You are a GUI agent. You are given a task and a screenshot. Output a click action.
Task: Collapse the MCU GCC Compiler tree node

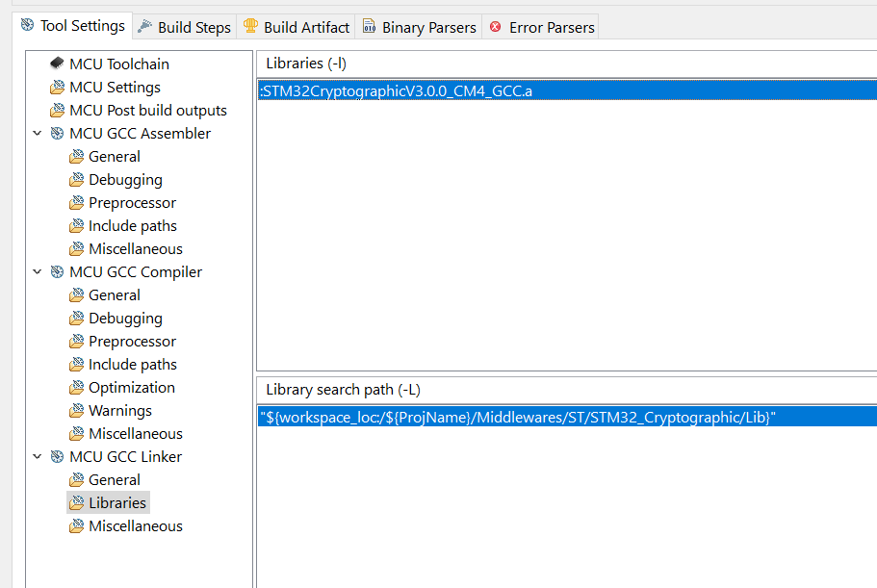[38, 272]
